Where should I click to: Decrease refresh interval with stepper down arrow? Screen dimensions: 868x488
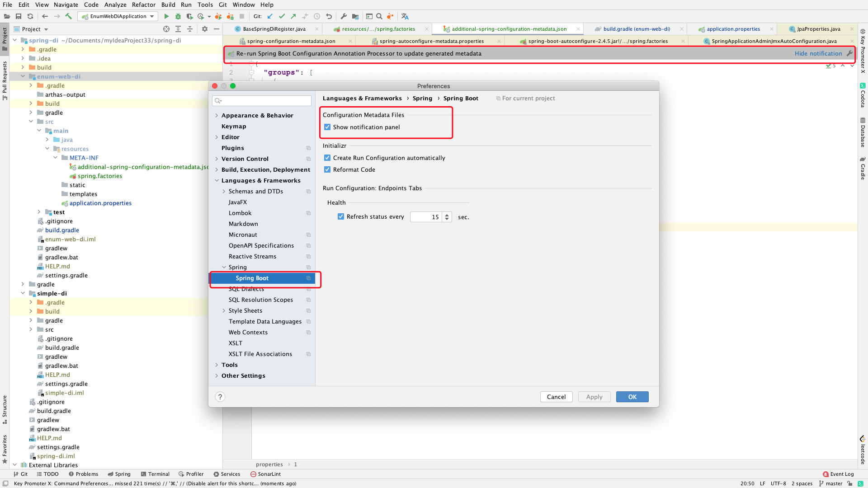(447, 219)
